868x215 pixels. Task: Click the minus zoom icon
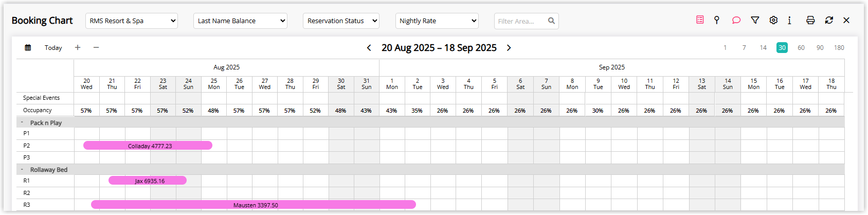point(96,47)
